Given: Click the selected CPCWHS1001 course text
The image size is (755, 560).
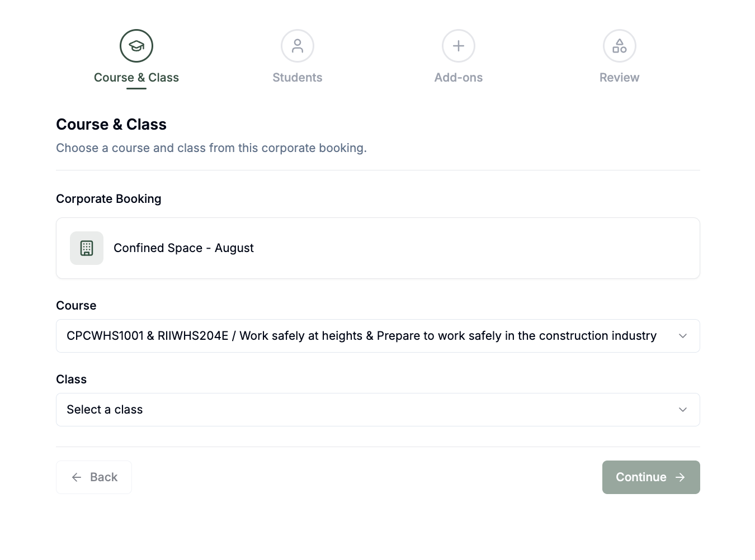Looking at the screenshot, I should pyautogui.click(x=361, y=336).
